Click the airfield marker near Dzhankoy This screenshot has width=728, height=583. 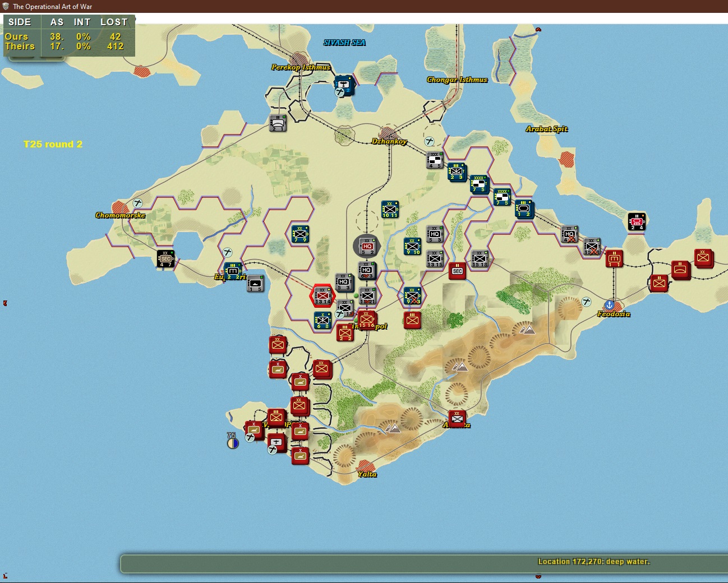[x=429, y=141]
